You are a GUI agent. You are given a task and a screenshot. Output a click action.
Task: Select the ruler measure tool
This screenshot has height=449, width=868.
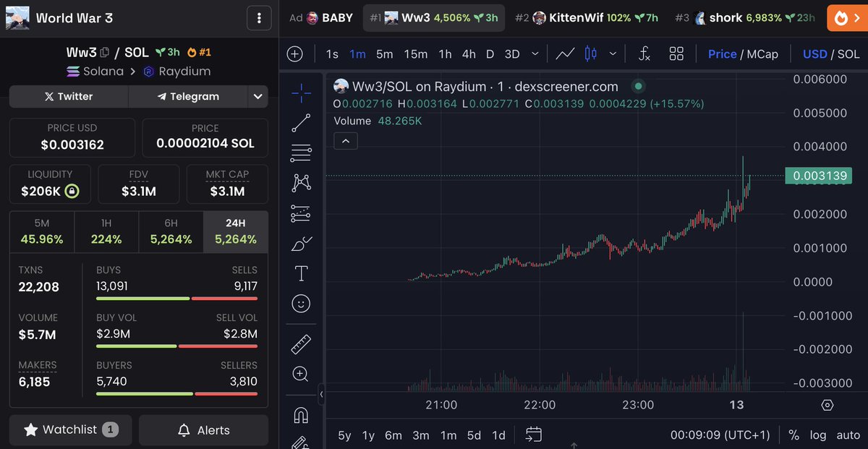click(301, 344)
